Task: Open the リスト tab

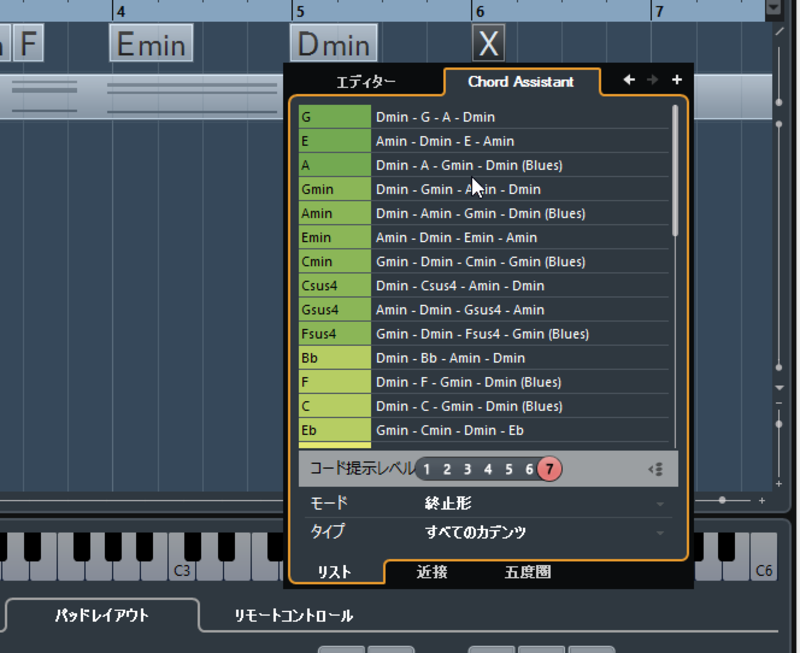Action: coord(335,572)
